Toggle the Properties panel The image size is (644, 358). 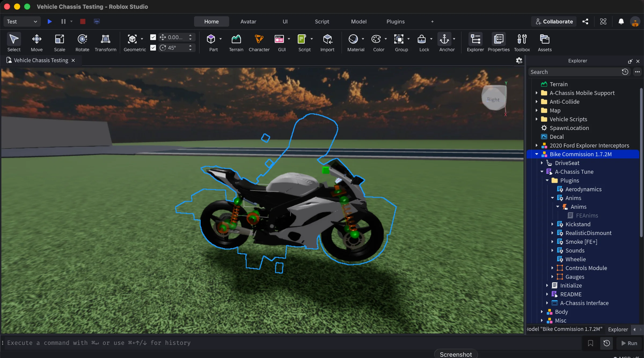pos(499,42)
